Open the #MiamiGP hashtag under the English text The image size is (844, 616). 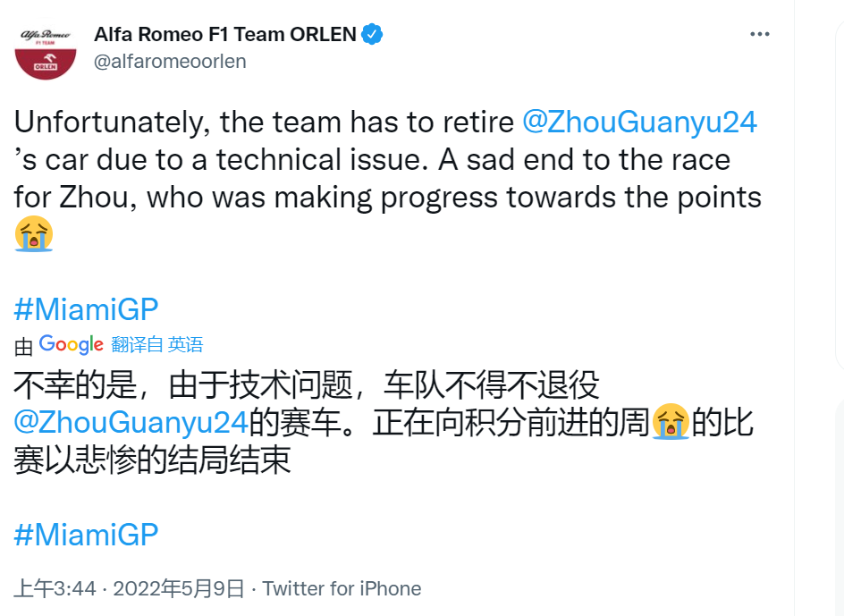(x=87, y=309)
